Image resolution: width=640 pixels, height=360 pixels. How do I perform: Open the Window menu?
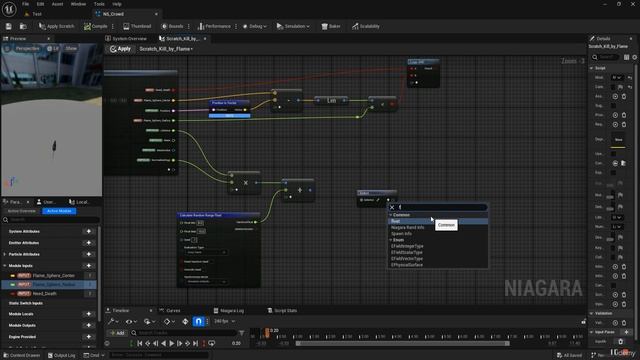pos(78,4)
